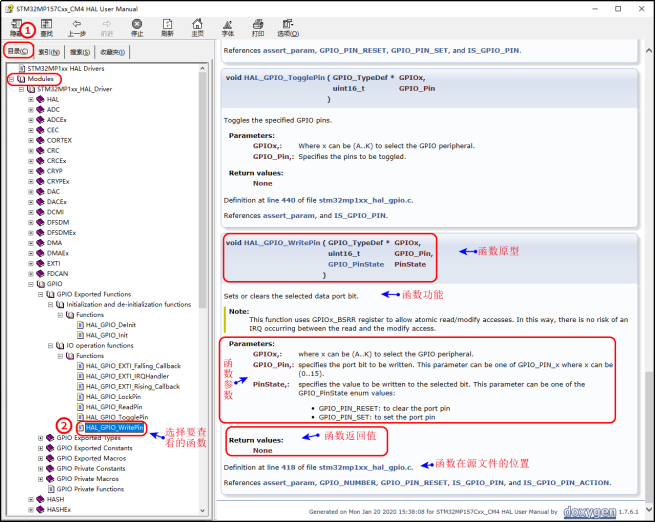Click the HAL module book icon
This screenshot has width=656, height=523.
40,99
